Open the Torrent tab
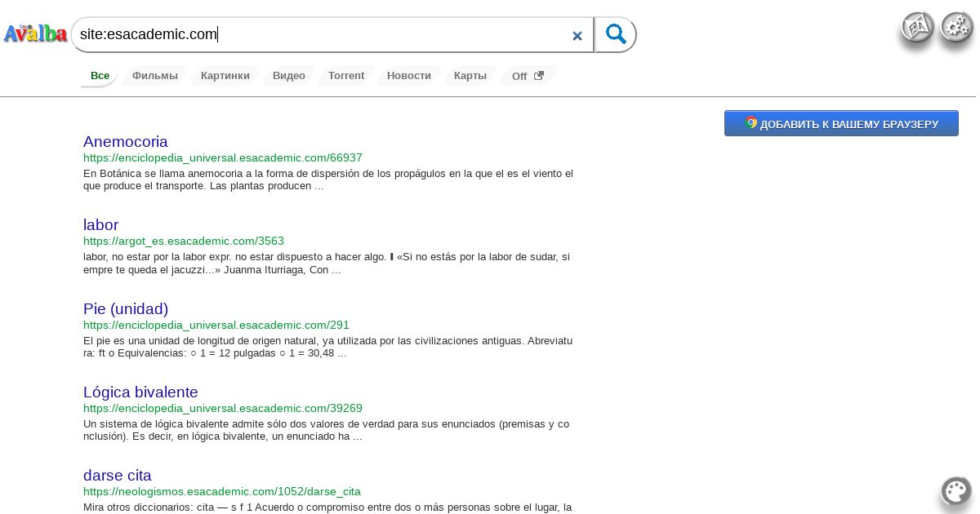Viewport: 980px width, 514px height. click(346, 76)
